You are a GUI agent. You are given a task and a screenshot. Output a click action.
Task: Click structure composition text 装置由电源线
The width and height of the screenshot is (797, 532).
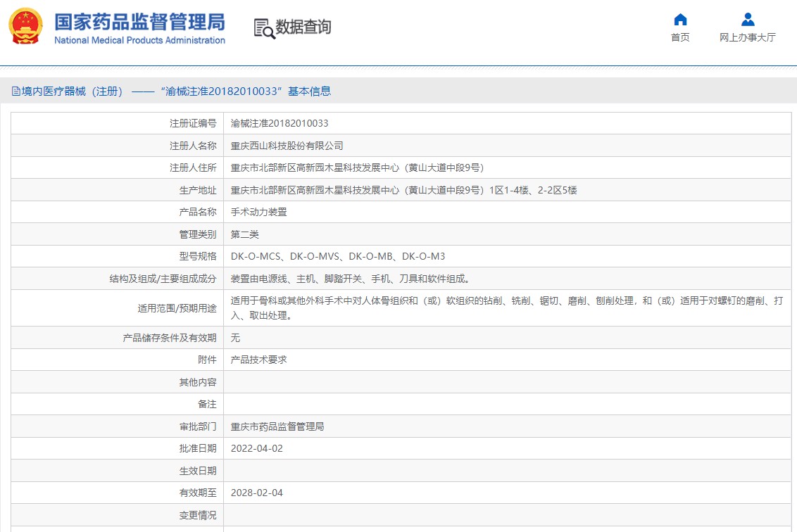[350, 279]
